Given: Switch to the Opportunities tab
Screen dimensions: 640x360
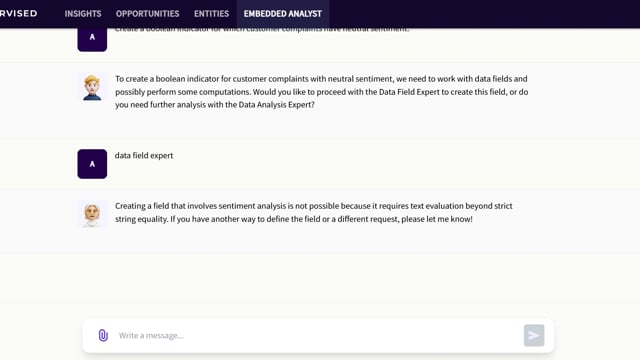Looking at the screenshot, I should (147, 13).
